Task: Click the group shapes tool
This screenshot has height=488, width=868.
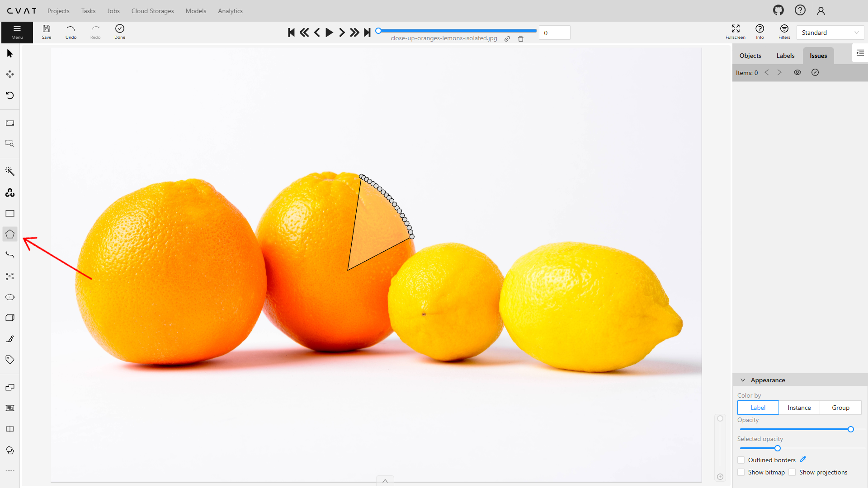Action: pos(10,408)
